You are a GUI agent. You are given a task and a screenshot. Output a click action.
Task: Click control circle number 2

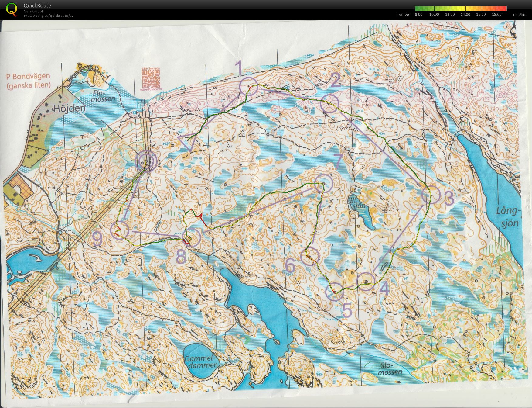click(329, 104)
